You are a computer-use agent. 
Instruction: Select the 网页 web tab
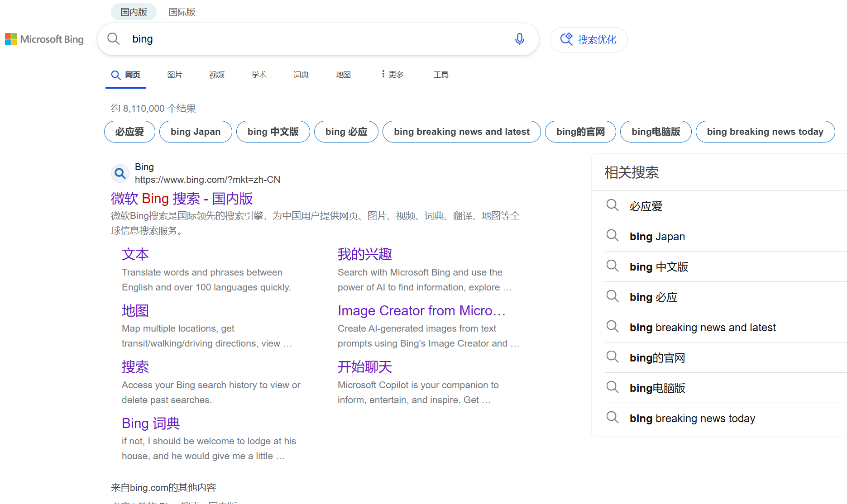[x=126, y=75]
